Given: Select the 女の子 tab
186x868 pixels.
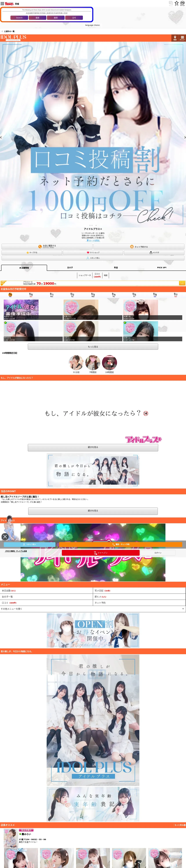Looking at the screenshot, I should tap(70, 267).
